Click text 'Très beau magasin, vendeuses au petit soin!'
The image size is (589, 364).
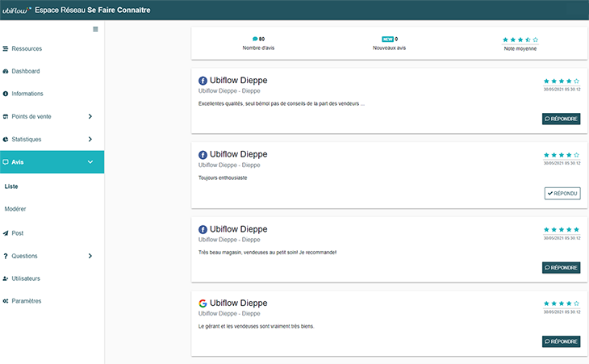[x=267, y=253]
